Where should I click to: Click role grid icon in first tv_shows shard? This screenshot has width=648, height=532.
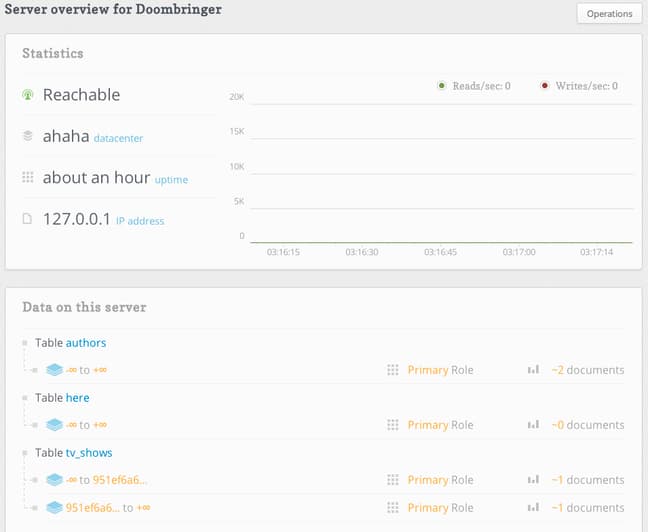coord(393,480)
